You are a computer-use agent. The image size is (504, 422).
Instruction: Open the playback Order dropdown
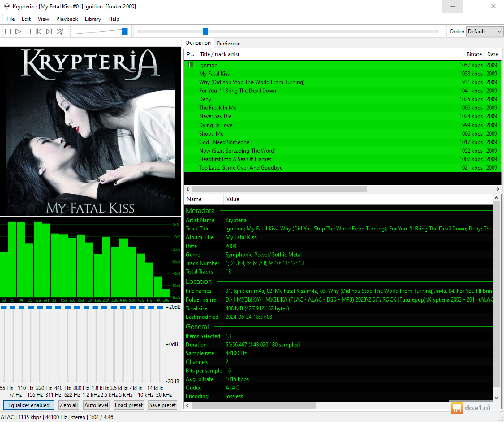pos(484,31)
